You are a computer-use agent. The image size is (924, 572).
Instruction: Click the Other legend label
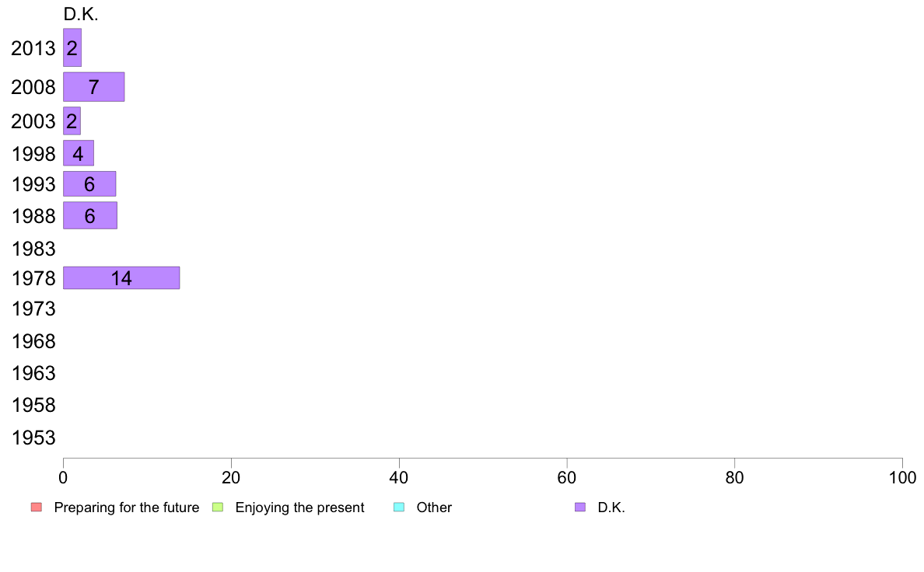point(434,507)
